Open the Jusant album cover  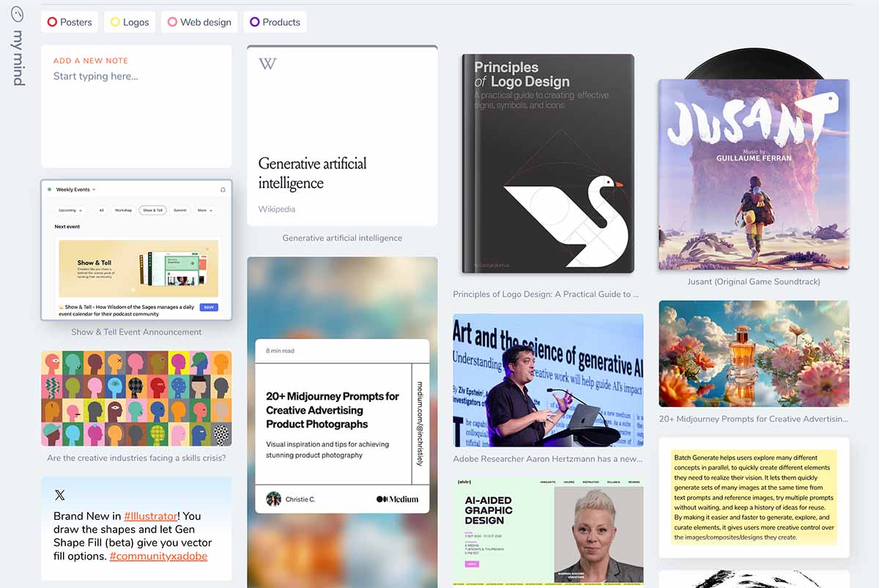click(x=754, y=174)
